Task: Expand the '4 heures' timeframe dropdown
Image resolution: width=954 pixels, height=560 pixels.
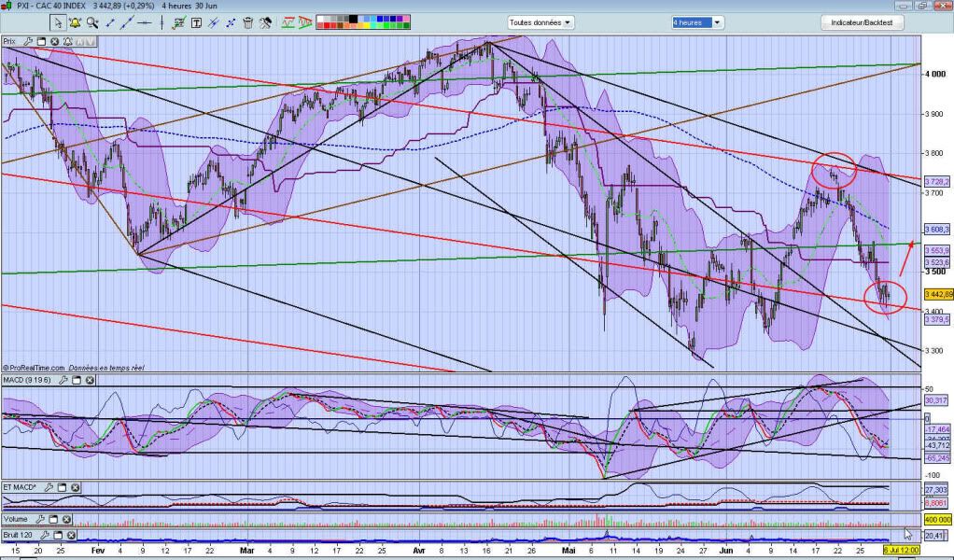Action: click(x=696, y=22)
